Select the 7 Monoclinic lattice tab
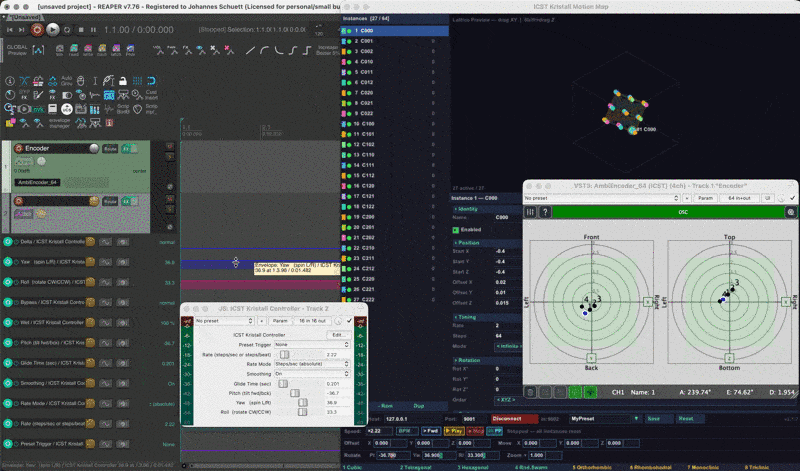 (x=703, y=467)
